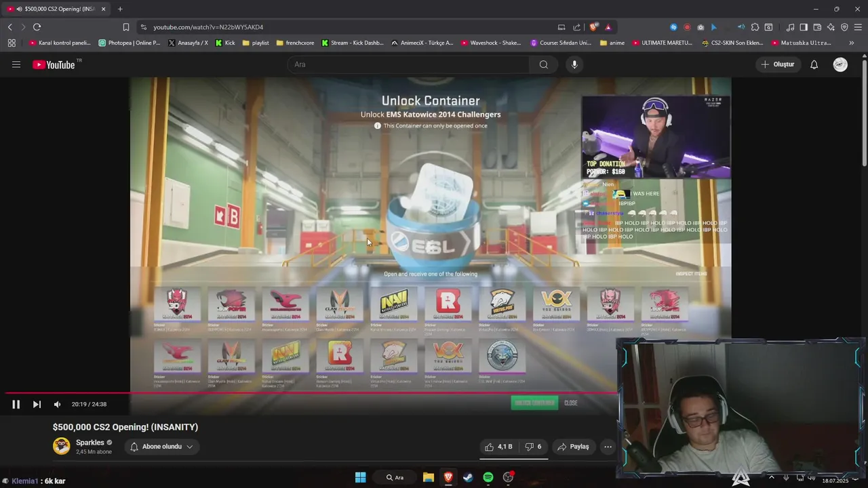
Task: Launch File Explorer from taskbar
Action: [429, 477]
